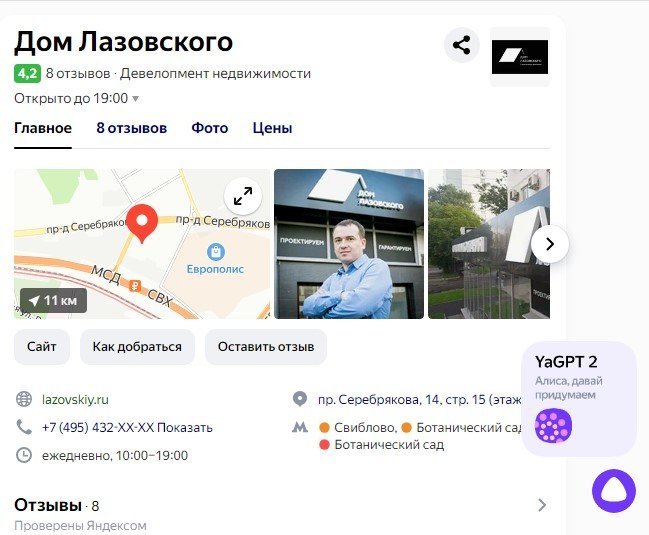Viewport: 649px width, 535px height.
Task: Expand opening hours Открыто до 19:00
Action: tap(77, 98)
